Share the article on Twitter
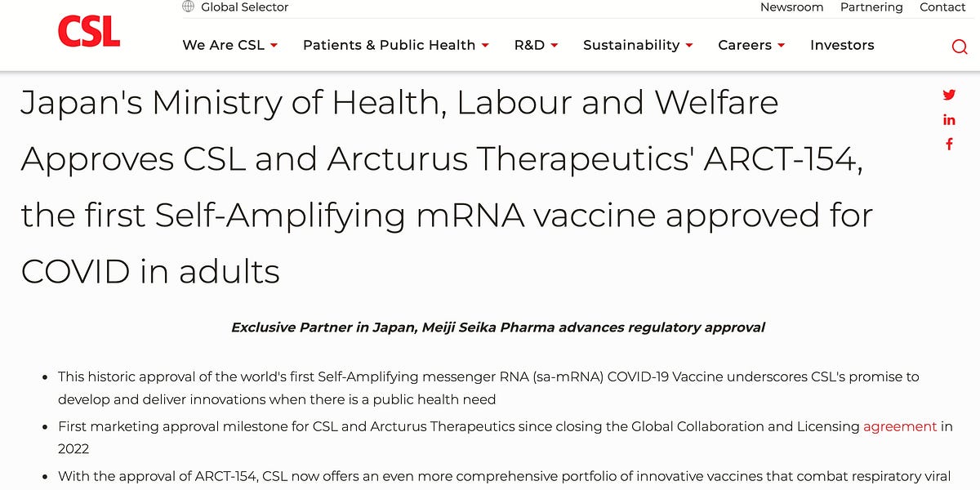The height and width of the screenshot is (490, 980). pyautogui.click(x=949, y=95)
